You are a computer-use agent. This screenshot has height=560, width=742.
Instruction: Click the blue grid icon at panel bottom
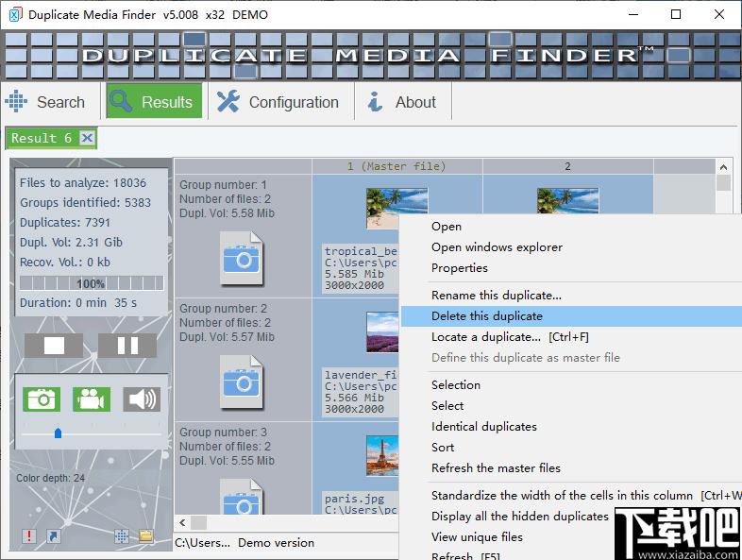point(122,535)
